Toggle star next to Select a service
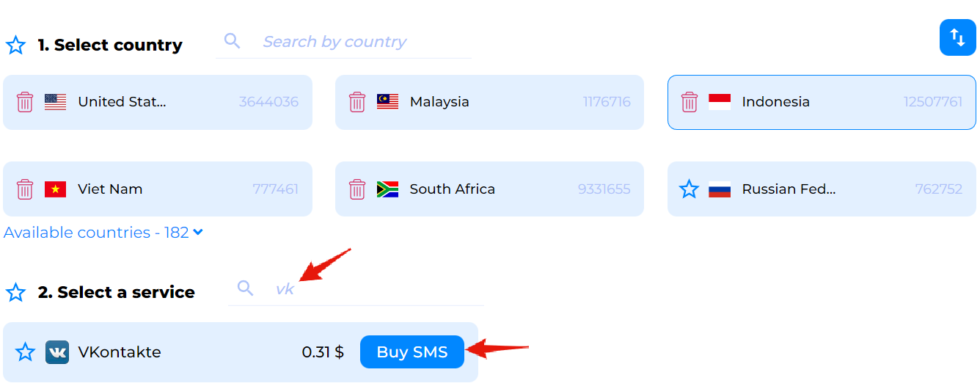 pyautogui.click(x=15, y=293)
